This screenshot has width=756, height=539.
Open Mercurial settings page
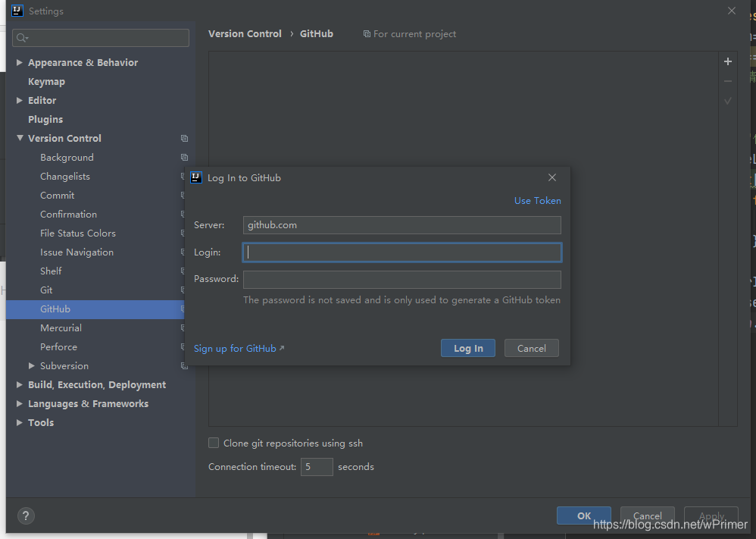click(61, 327)
